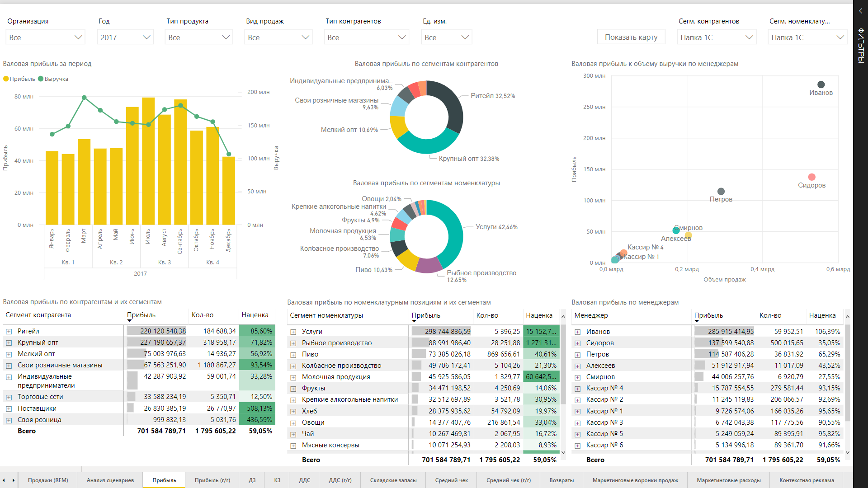Screen dimensions: 868x488
Task: Expand the Кассир № 4 row
Action: [x=577, y=389]
